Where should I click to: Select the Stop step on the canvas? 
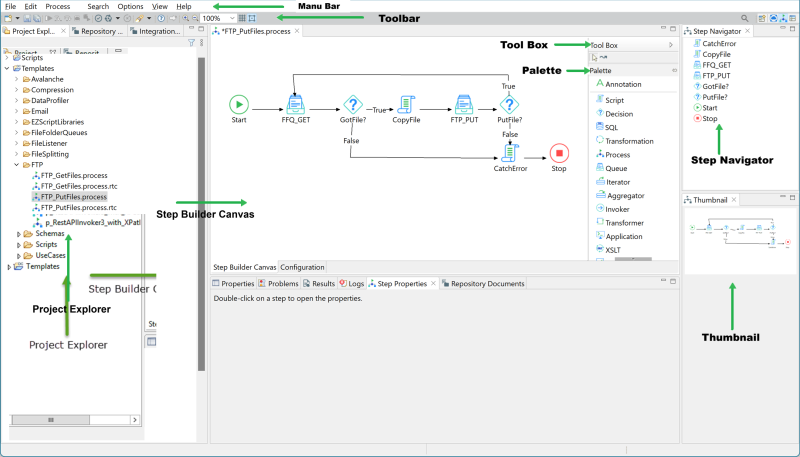[559, 153]
